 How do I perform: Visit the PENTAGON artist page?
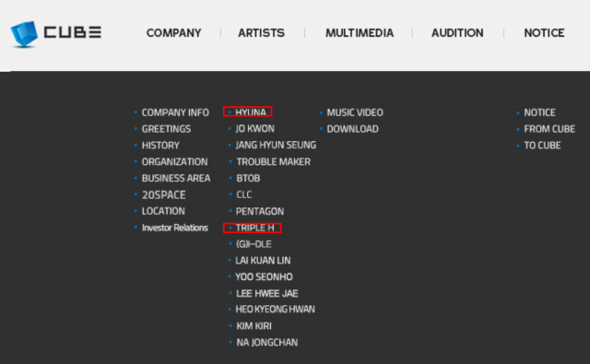(x=260, y=211)
